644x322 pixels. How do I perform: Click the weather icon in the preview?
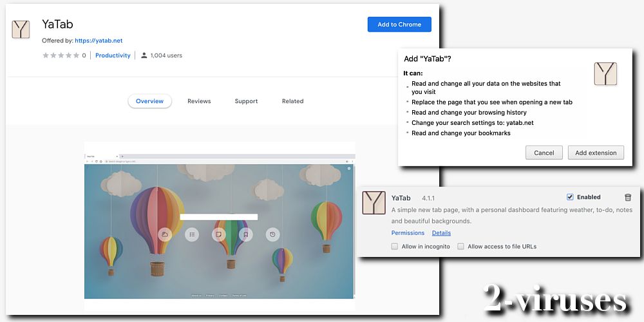coord(165,234)
